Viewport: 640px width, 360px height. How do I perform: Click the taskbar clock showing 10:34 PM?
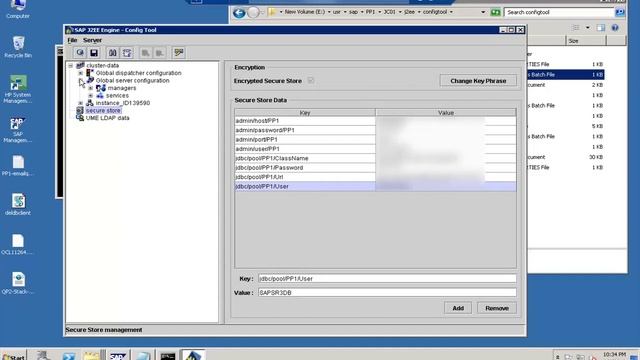[614, 354]
